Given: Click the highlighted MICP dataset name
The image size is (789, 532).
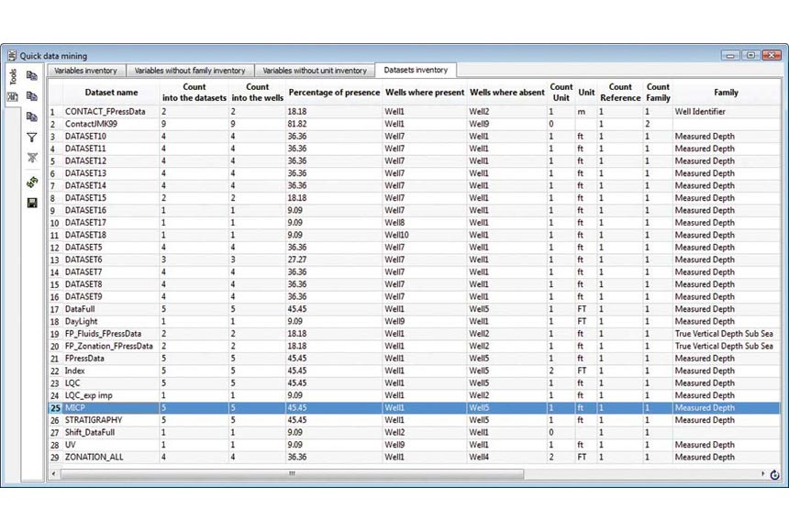Looking at the screenshot, I should (75, 407).
